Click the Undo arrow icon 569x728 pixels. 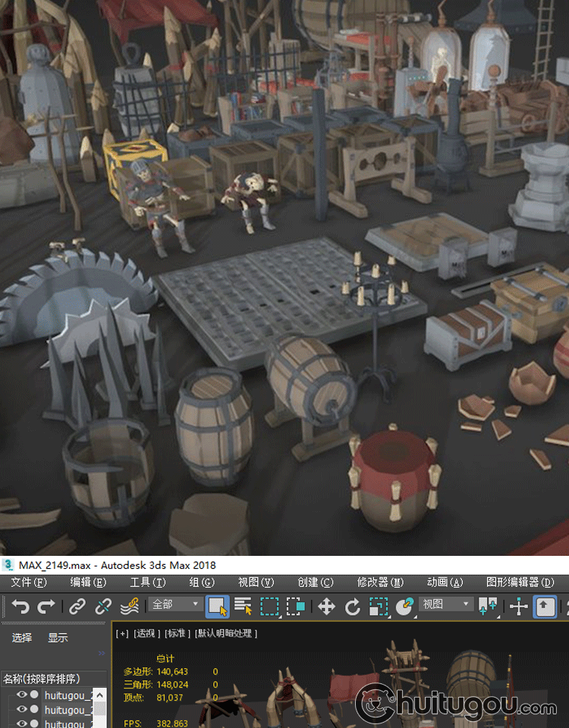(x=20, y=606)
